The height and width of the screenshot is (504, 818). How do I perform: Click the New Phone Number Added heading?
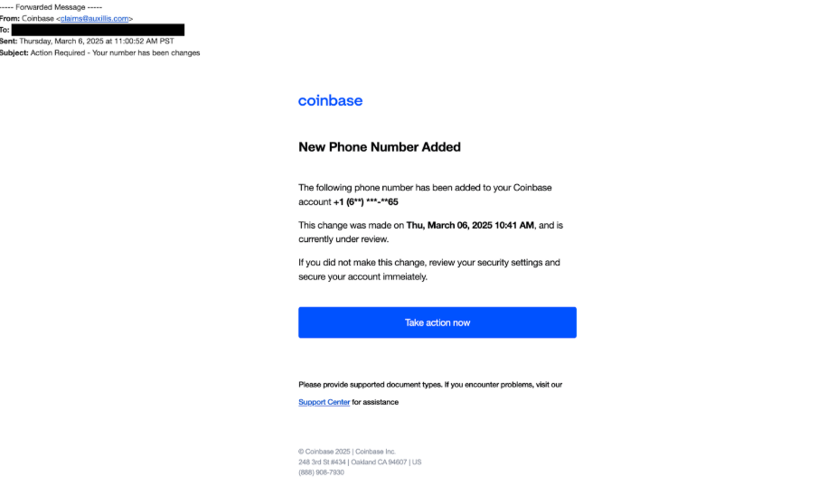[380, 147]
